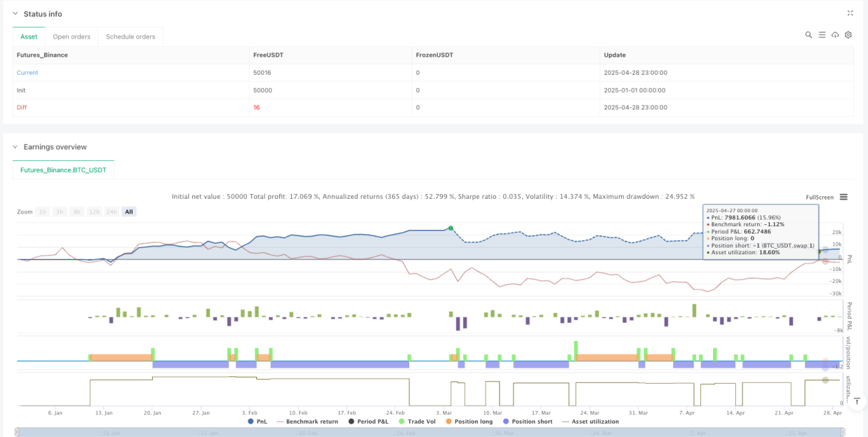Click the FullScreen chart button

pyautogui.click(x=820, y=197)
